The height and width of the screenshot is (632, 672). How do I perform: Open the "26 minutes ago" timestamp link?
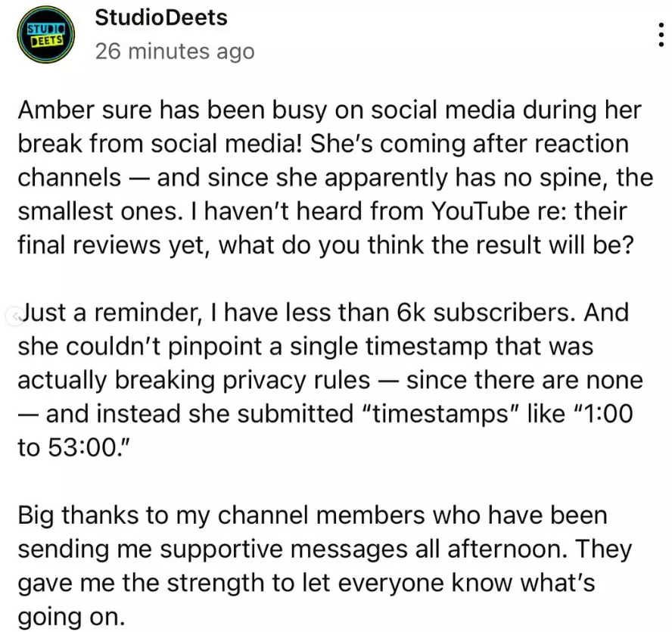[175, 51]
